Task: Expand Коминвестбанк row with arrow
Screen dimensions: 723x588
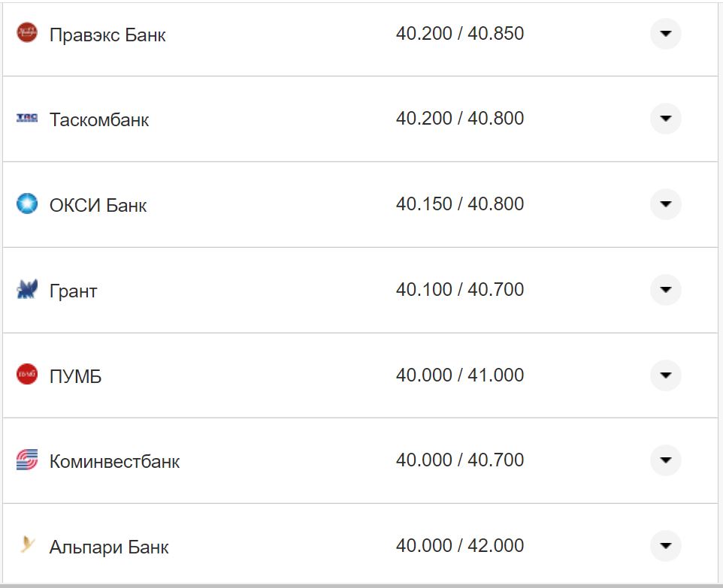Action: point(665,460)
